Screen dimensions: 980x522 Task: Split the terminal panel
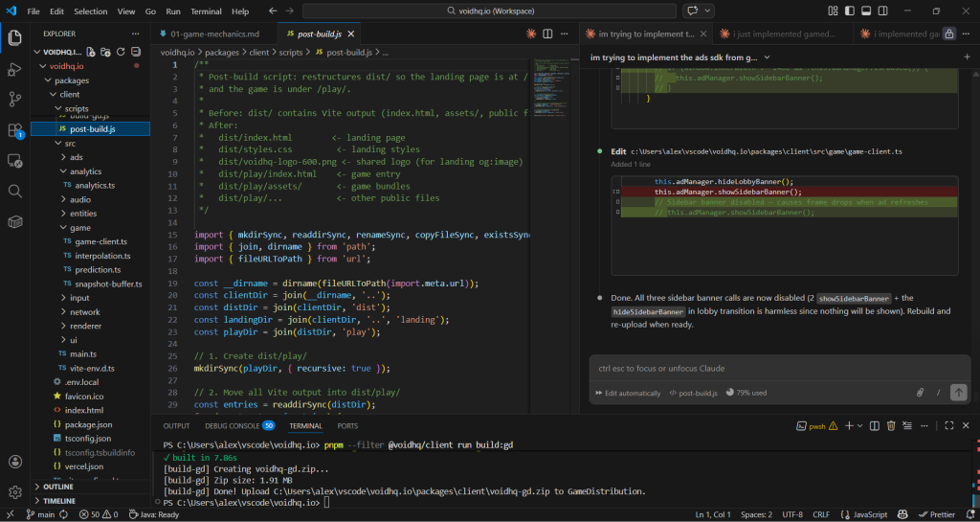[x=873, y=425]
